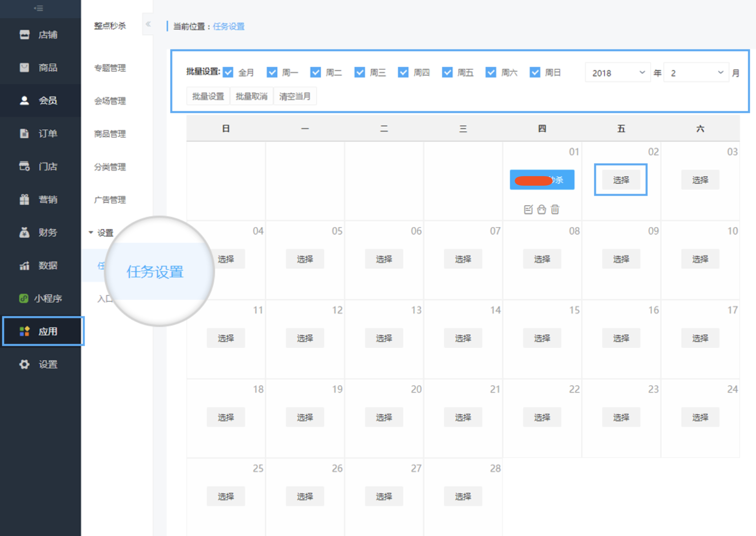756x536 pixels.
Task: Click the 批量设置 button
Action: coord(208,96)
